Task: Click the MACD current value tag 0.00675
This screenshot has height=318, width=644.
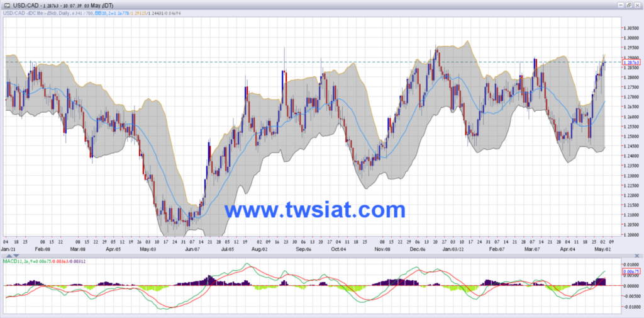Action: coord(631,271)
